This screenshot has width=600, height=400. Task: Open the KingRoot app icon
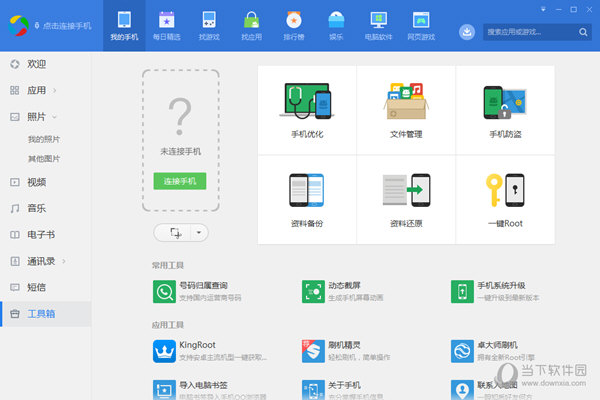pyautogui.click(x=164, y=351)
